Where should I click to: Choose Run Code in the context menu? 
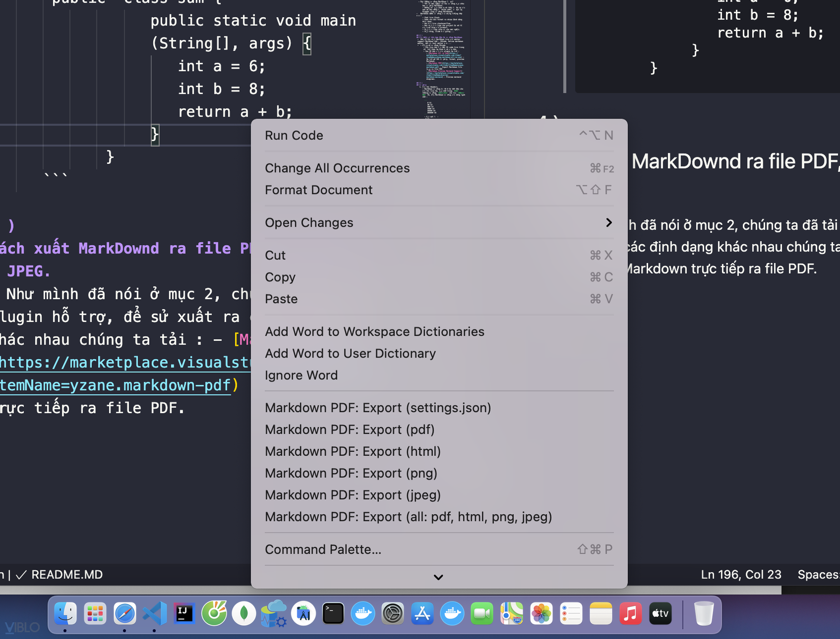click(x=439, y=135)
